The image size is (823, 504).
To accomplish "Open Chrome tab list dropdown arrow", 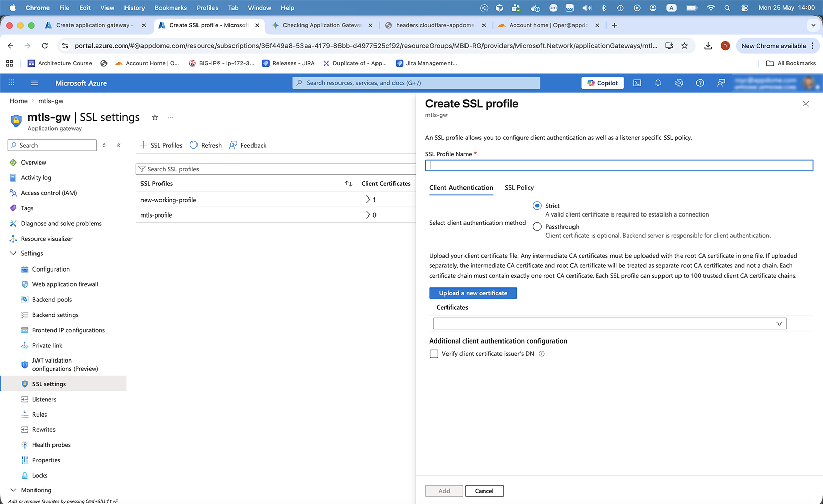I will (x=813, y=25).
